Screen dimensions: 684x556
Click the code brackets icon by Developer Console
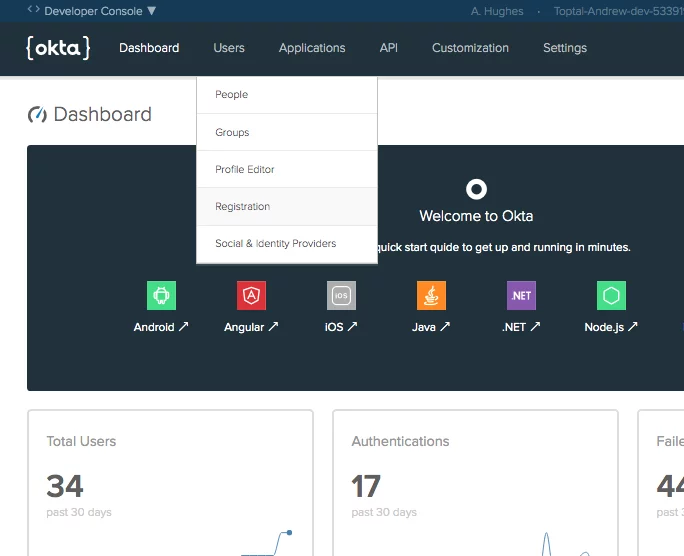34,9
